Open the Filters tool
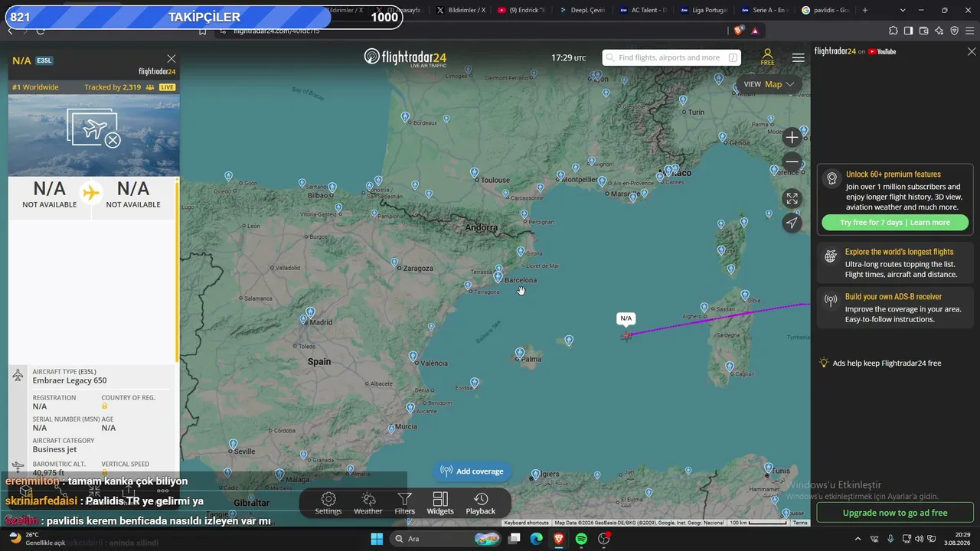 tap(405, 504)
